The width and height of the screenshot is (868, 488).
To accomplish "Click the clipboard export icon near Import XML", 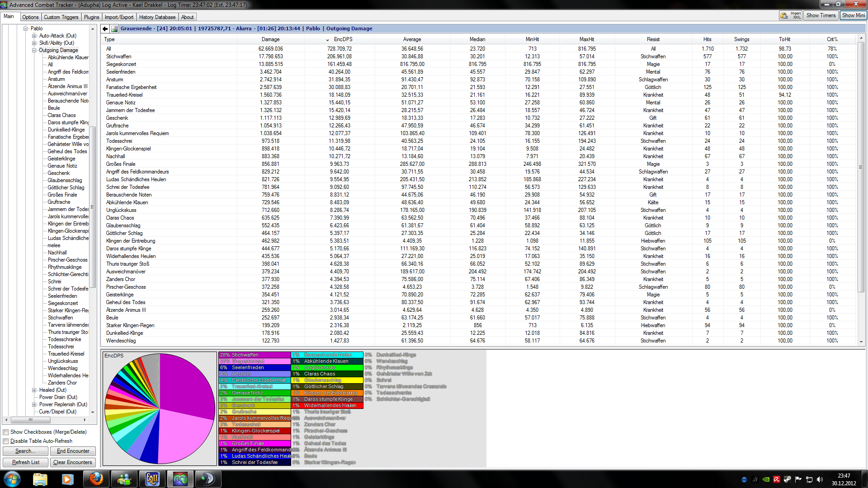I will coord(784,15).
